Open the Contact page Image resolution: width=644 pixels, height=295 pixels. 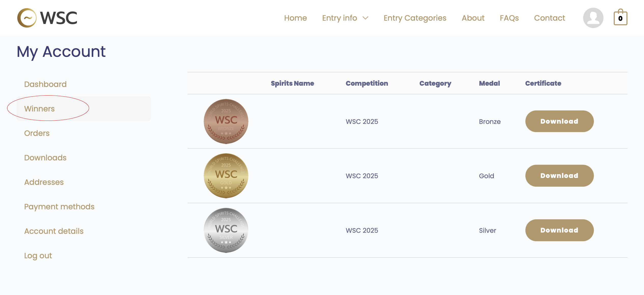tap(549, 18)
